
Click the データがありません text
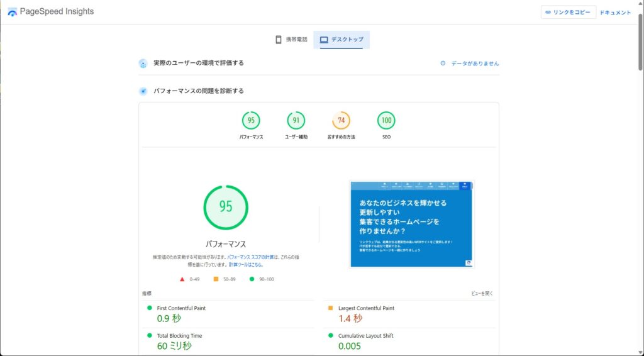click(x=475, y=64)
